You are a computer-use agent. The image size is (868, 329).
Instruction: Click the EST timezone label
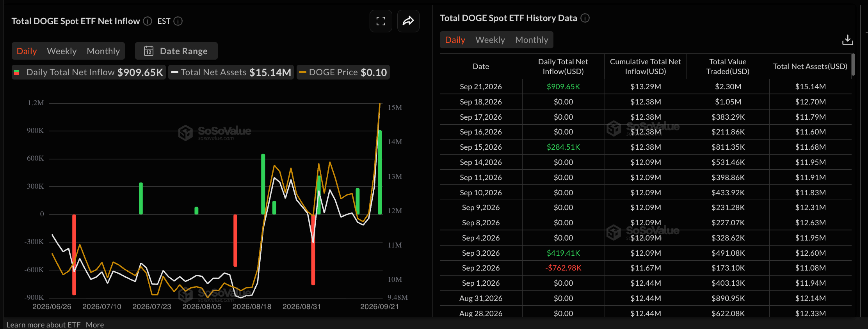pyautogui.click(x=164, y=21)
